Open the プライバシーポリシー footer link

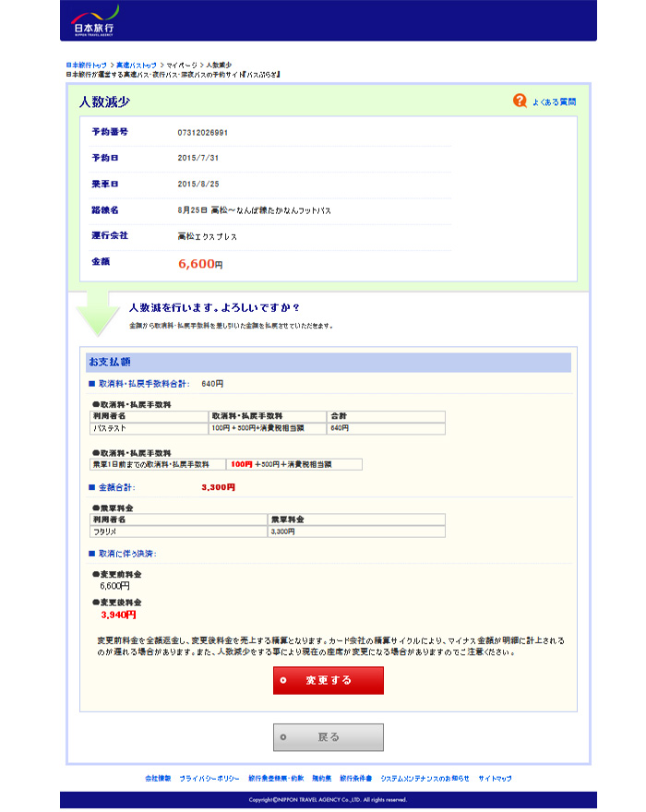pos(209,778)
